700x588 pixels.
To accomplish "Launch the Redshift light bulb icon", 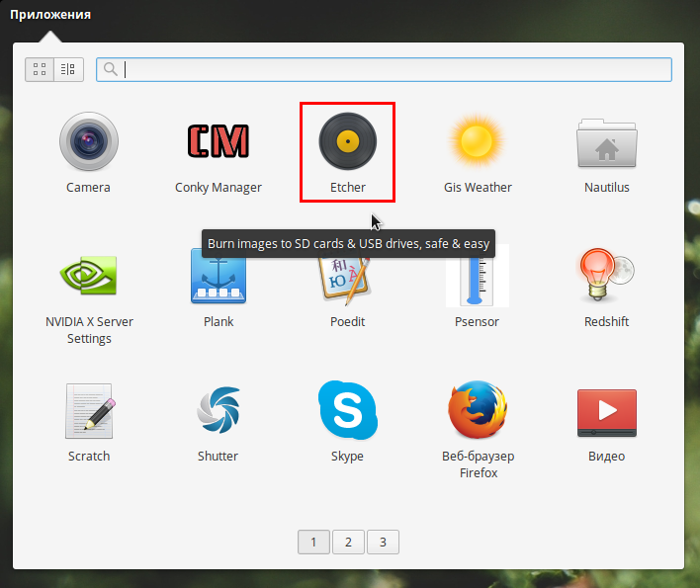I will [x=606, y=275].
